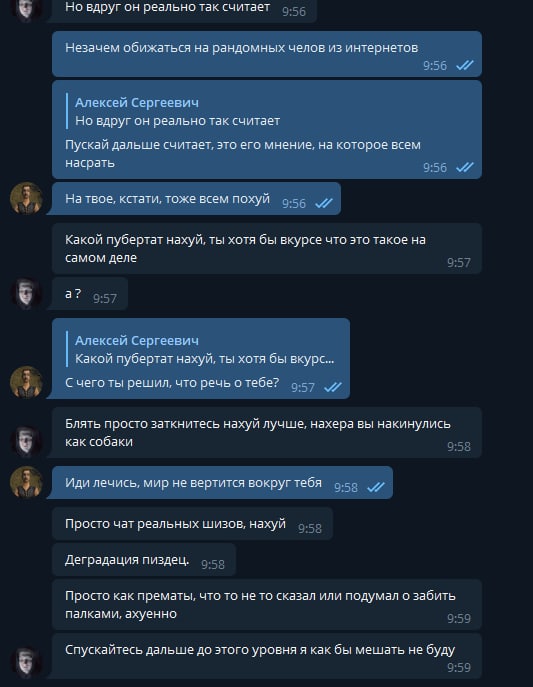
Task: Click 'Алексей Сергеевич' name in second quoted reply
Action: tap(137, 340)
